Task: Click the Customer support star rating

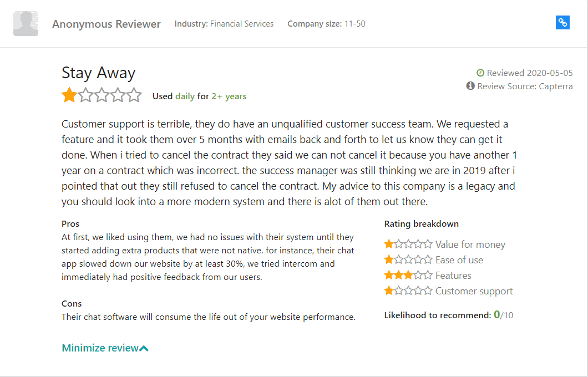Action: [408, 291]
